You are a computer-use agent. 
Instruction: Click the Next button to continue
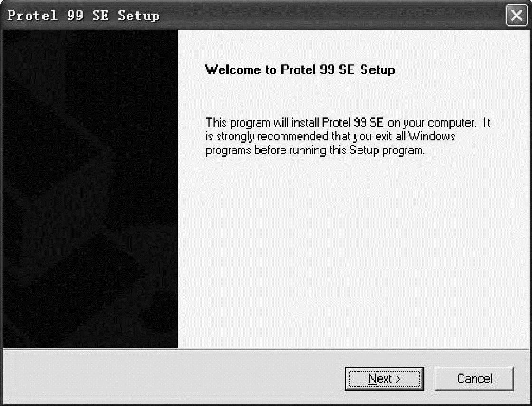click(384, 379)
